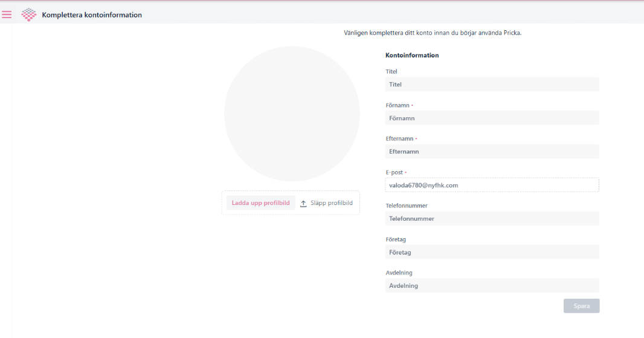644x338 pixels.
Task: Click the Företag label above its field
Action: pos(396,239)
